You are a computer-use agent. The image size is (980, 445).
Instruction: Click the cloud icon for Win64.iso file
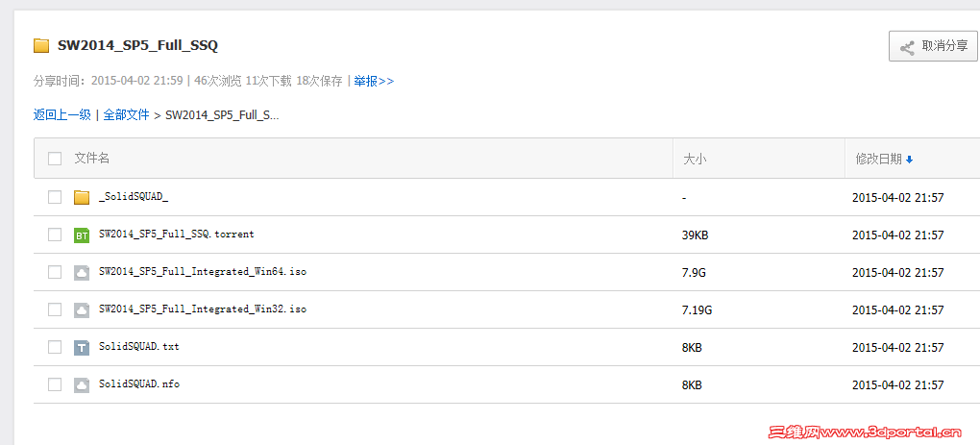pos(82,273)
